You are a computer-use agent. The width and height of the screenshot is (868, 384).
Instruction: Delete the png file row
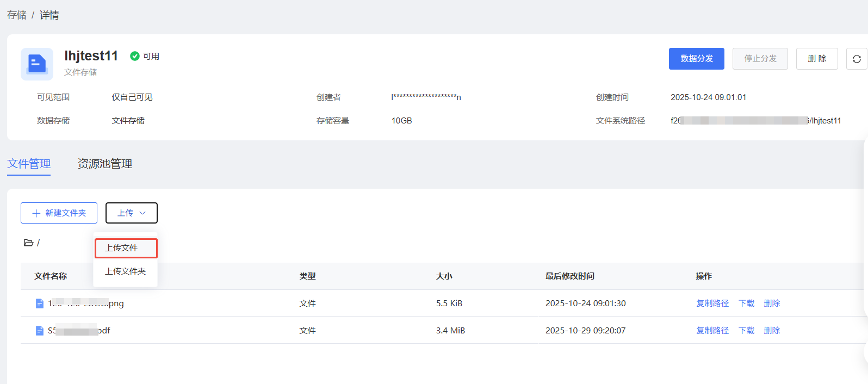772,304
